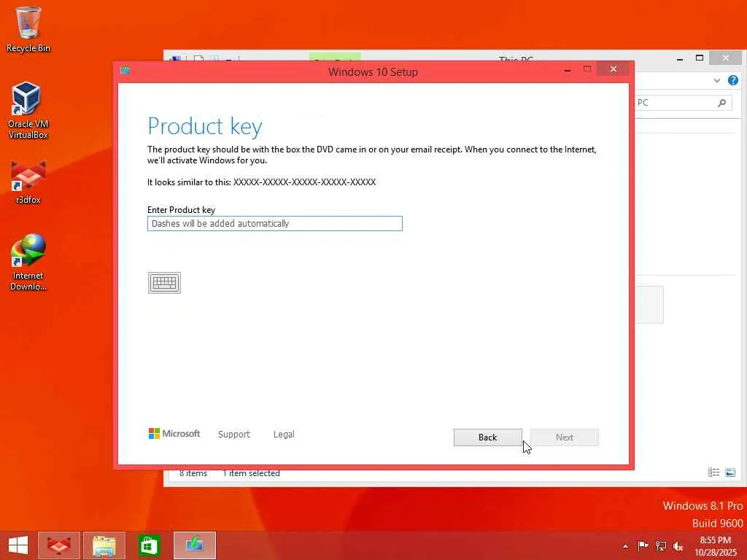Click the disabled Next button
Image resolution: width=747 pixels, height=560 pixels.
(564, 437)
